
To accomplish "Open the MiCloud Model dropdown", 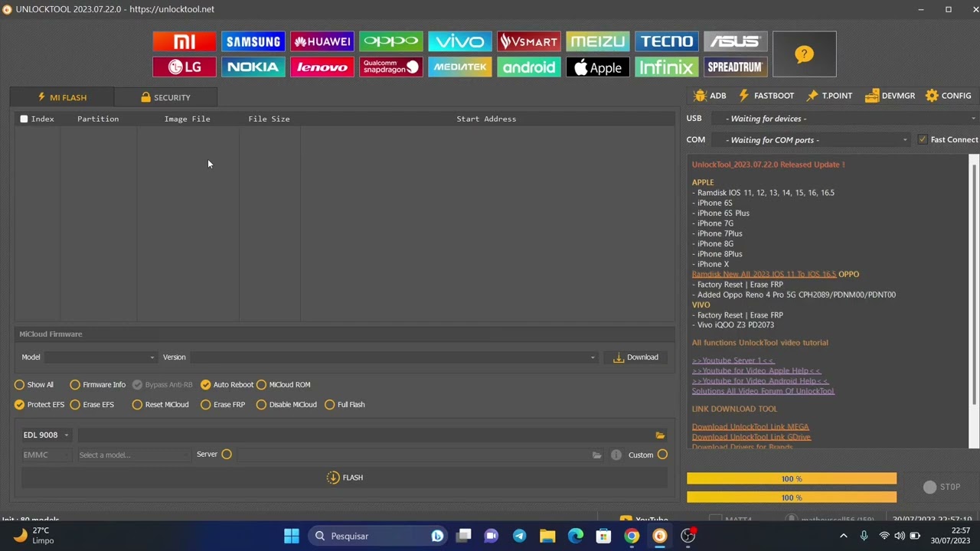I will [100, 357].
